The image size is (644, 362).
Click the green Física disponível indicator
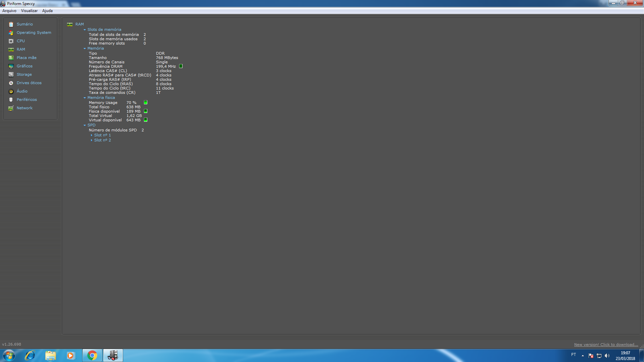tap(146, 111)
